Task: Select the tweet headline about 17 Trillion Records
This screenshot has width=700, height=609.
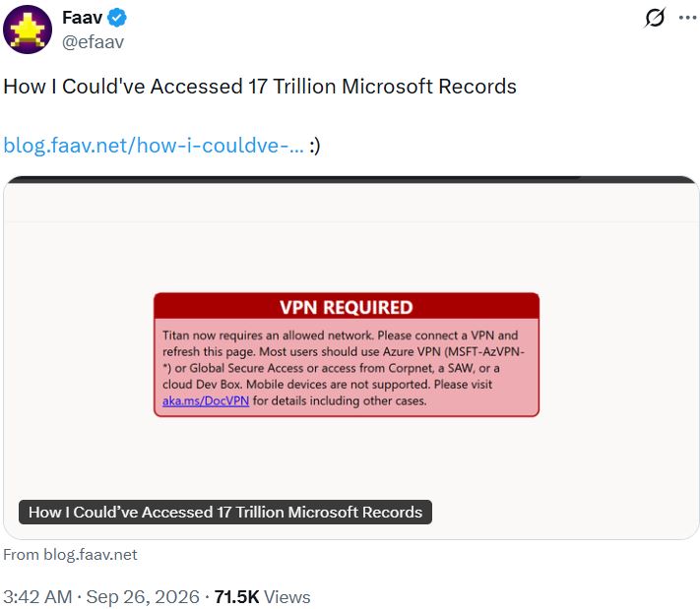Action: 259,87
